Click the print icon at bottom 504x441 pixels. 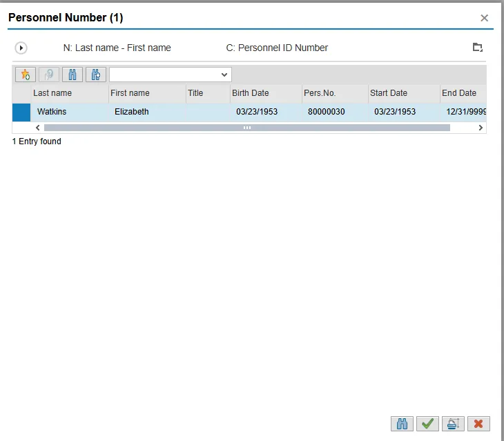pos(453,424)
